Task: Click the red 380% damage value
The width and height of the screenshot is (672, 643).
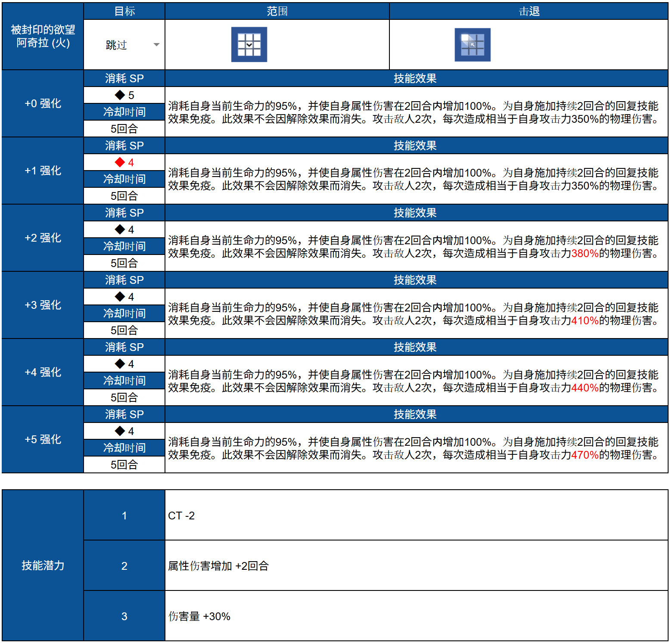Action: (585, 253)
